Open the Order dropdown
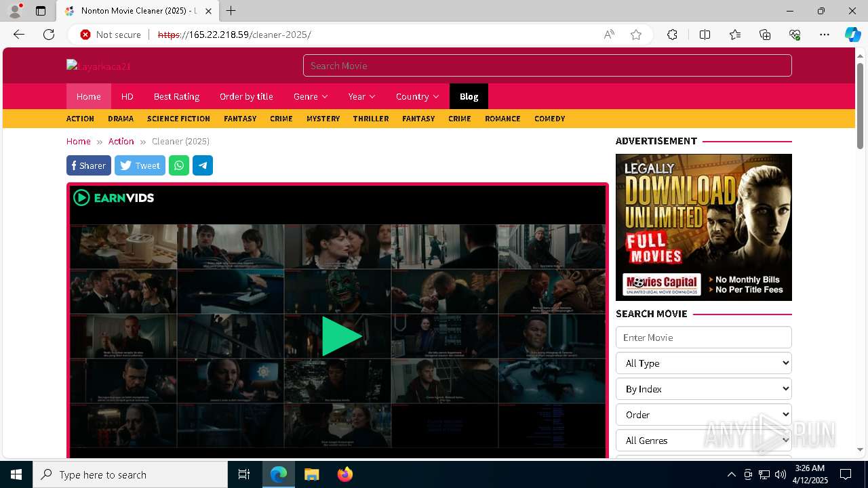This screenshot has width=868, height=488. coord(704,415)
